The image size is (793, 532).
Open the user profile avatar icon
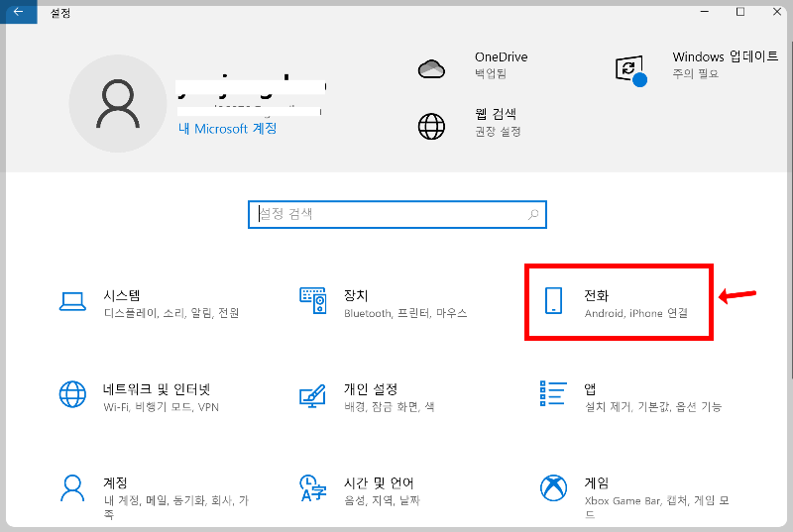[118, 104]
